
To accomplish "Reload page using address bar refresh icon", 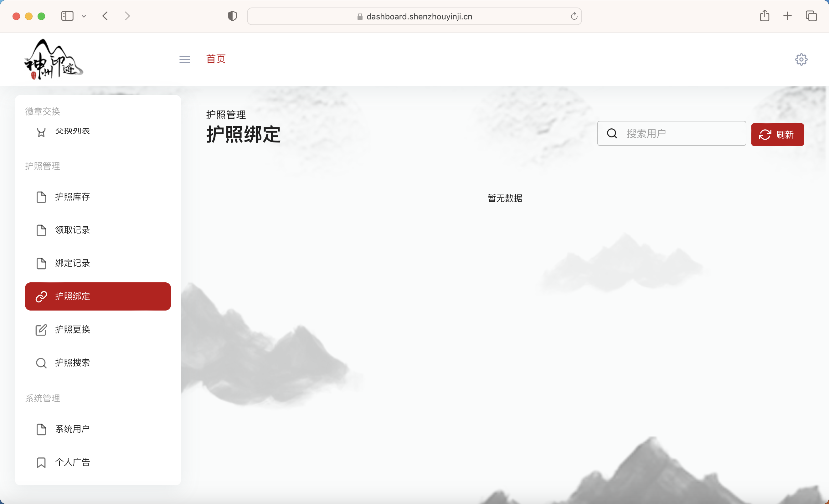I will click(x=574, y=16).
